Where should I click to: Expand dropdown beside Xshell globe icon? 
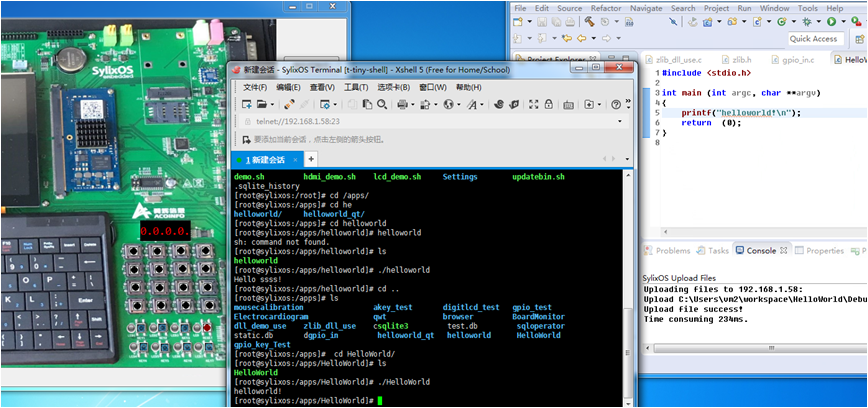point(458,104)
